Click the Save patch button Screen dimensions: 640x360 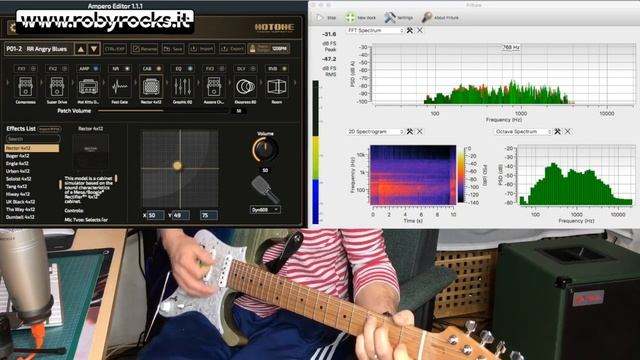point(173,49)
